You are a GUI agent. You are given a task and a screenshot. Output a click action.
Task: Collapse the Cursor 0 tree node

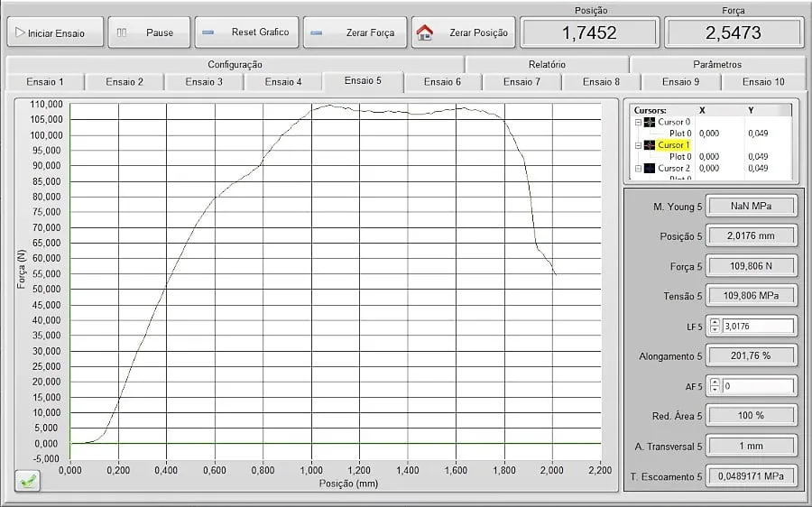pyautogui.click(x=638, y=122)
